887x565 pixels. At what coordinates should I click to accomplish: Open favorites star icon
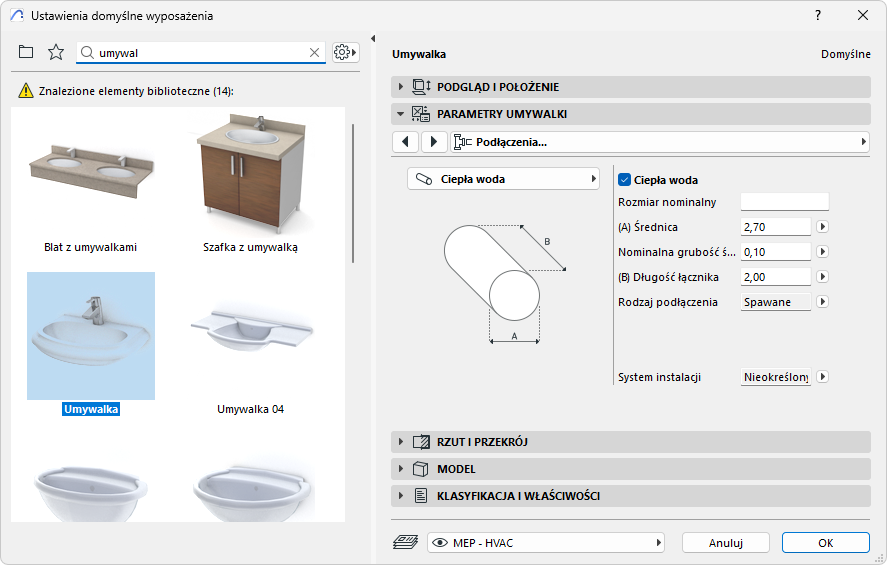click(x=56, y=52)
